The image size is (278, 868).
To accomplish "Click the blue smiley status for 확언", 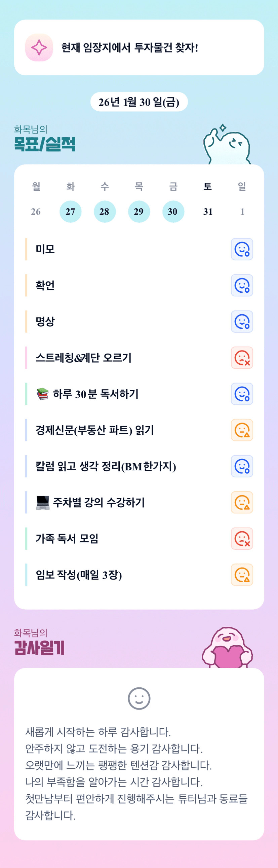I will pyautogui.click(x=242, y=285).
